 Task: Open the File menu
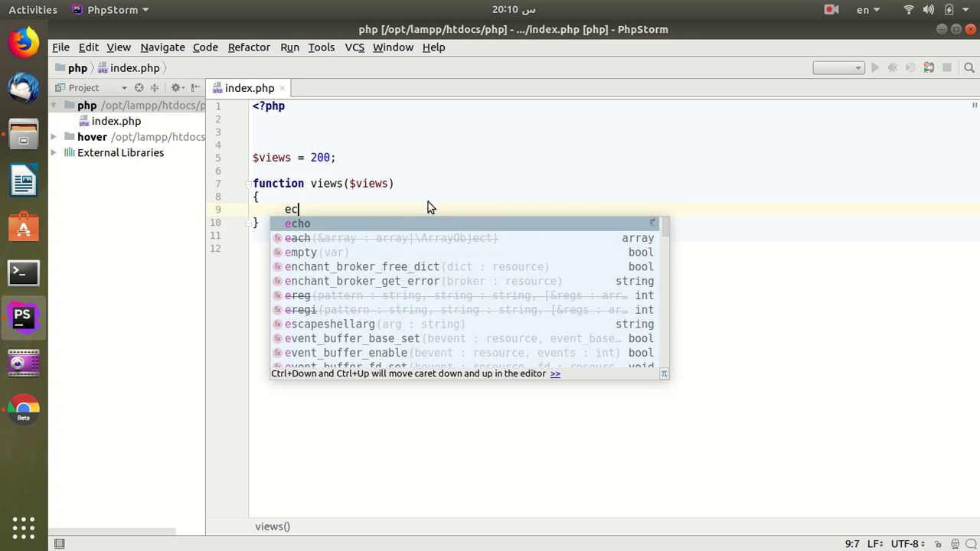click(x=60, y=47)
